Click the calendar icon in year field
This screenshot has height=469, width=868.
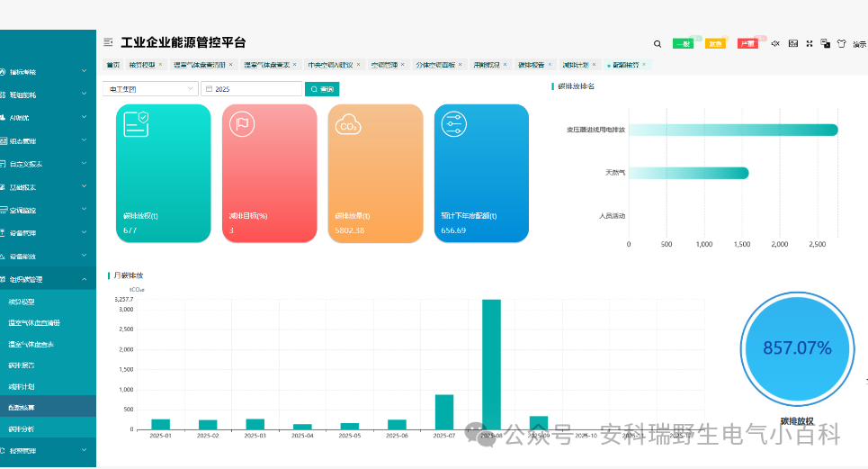coord(210,89)
